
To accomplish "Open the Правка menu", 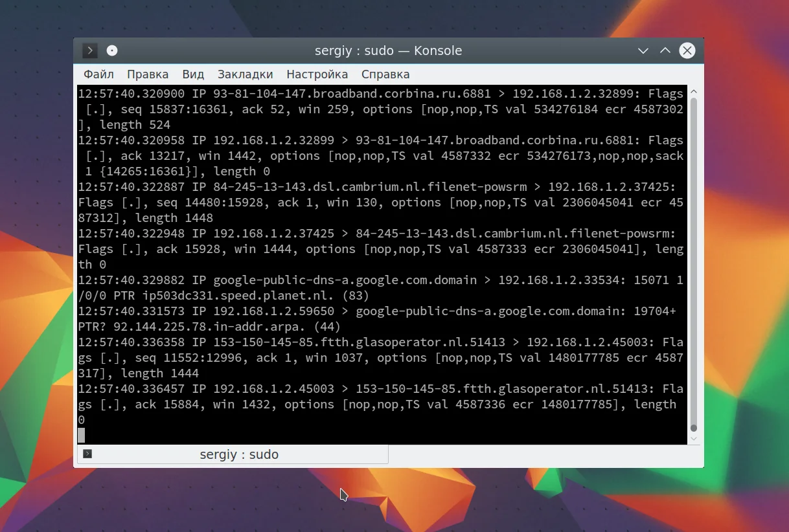I will point(148,74).
